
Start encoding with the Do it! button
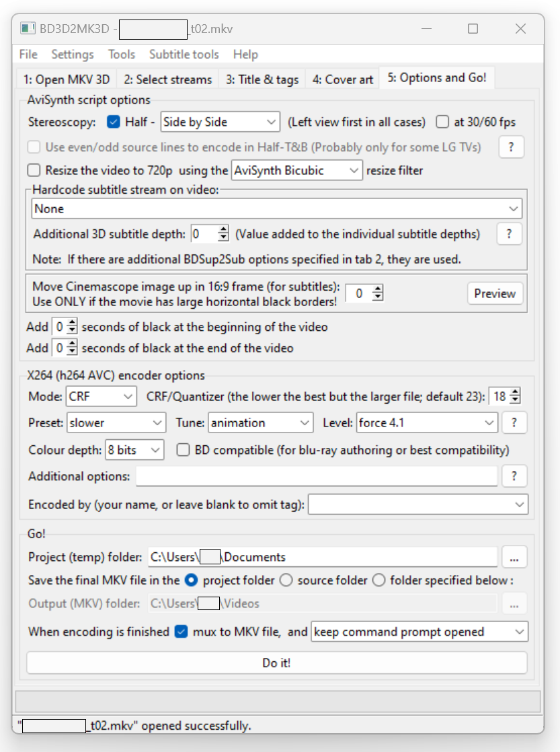277,663
